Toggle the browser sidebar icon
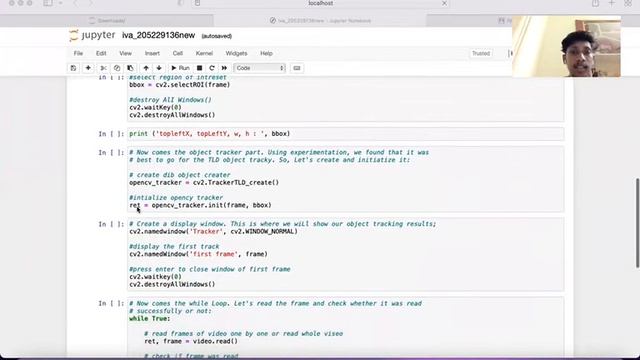The width and height of the screenshot is (640, 360). coord(48,3)
